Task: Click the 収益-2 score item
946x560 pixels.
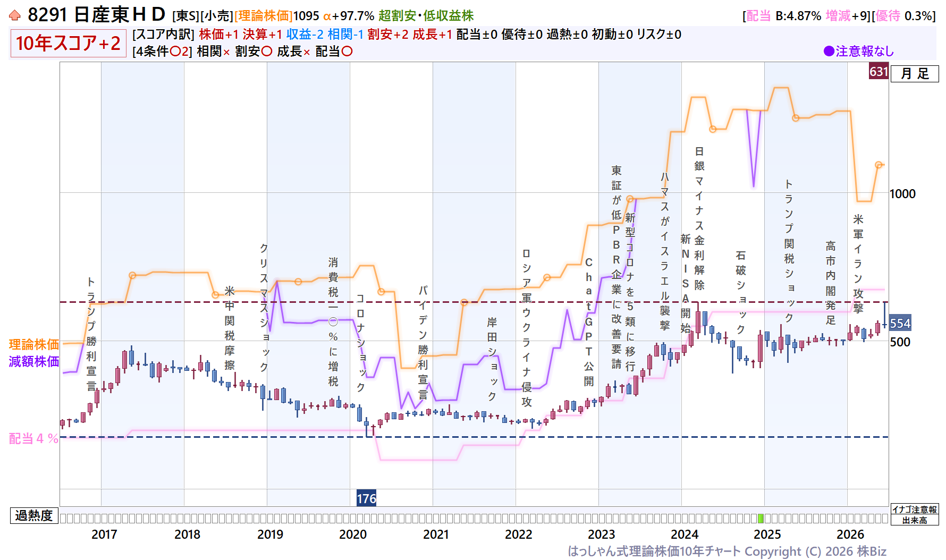Action: pyautogui.click(x=305, y=35)
